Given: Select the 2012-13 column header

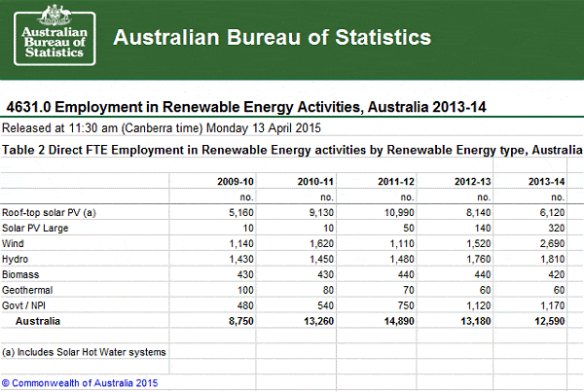Looking at the screenshot, I should (x=473, y=182).
